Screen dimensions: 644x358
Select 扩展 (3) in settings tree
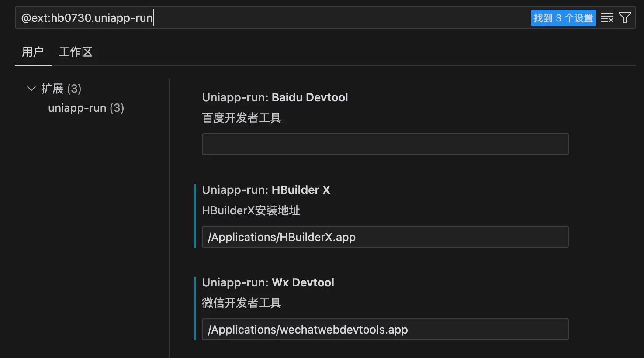click(61, 89)
